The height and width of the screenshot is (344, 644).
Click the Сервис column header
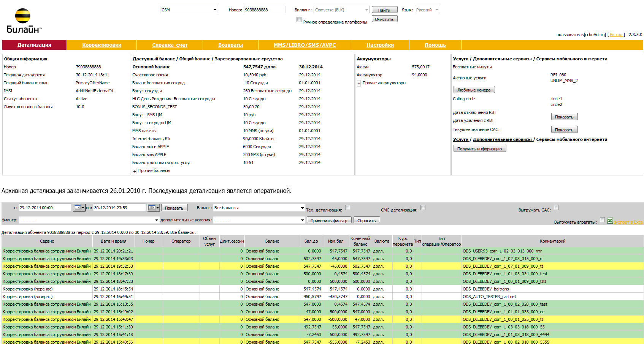47,241
